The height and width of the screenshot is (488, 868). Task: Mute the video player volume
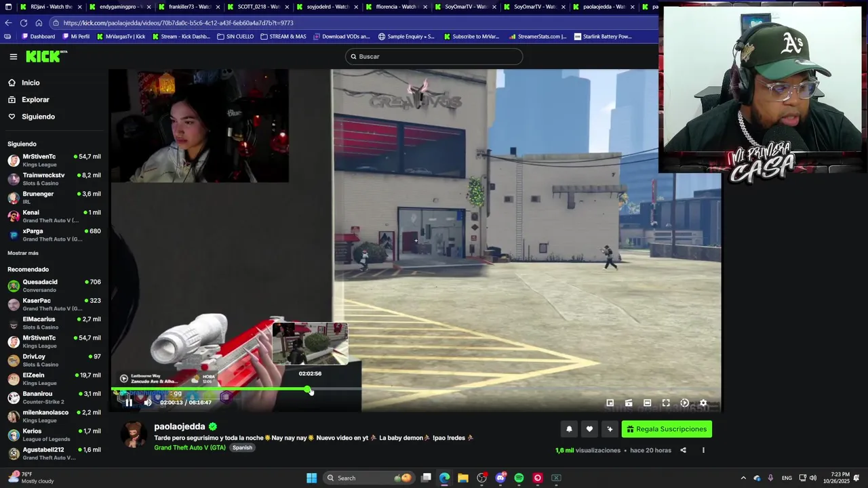click(148, 403)
